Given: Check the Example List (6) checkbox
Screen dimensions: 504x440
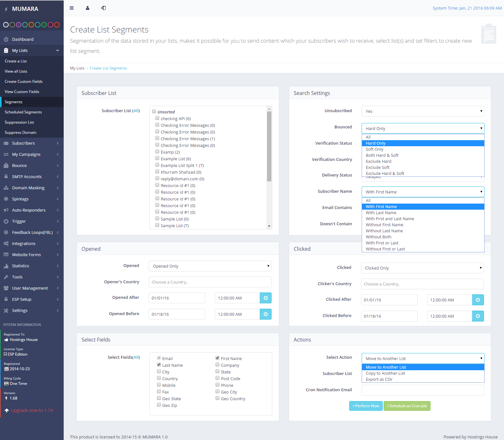Looking at the screenshot, I should pos(157,158).
